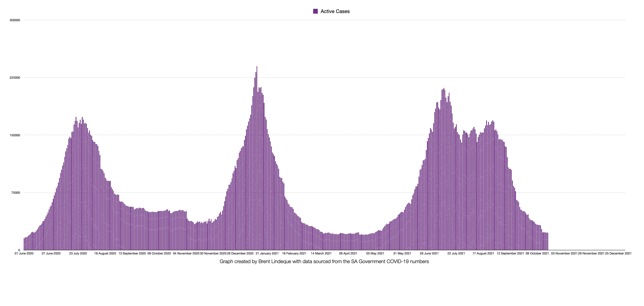Screen dimensions: 644x306
Task: Click the 09 April 2021 date label
Action: pyautogui.click(x=348, y=253)
